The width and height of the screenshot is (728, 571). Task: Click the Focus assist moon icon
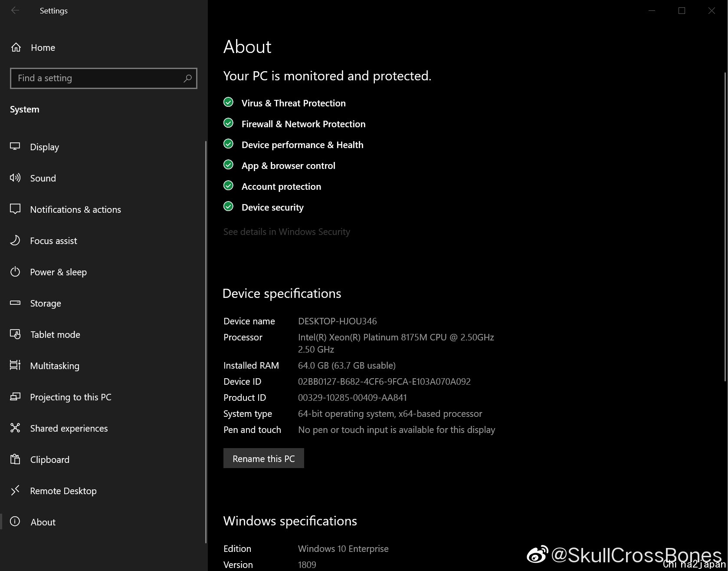tap(15, 240)
